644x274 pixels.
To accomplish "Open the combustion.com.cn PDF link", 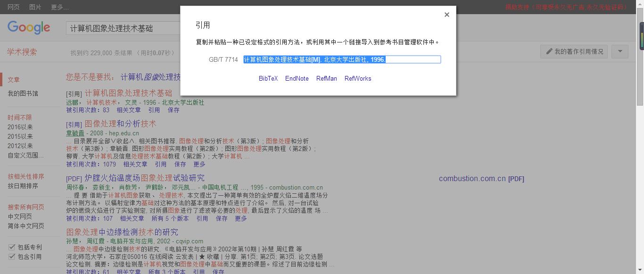I will pyautogui.click(x=481, y=179).
